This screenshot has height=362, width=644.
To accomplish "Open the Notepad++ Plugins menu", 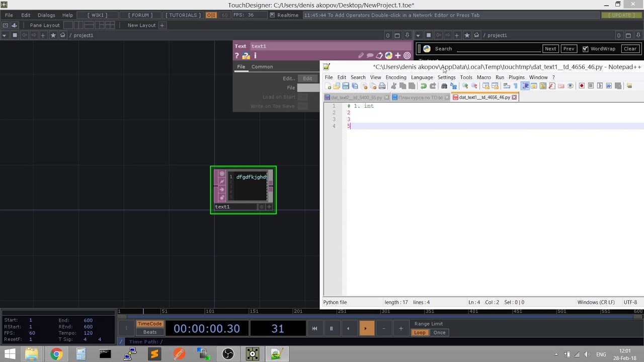I will pos(517,77).
